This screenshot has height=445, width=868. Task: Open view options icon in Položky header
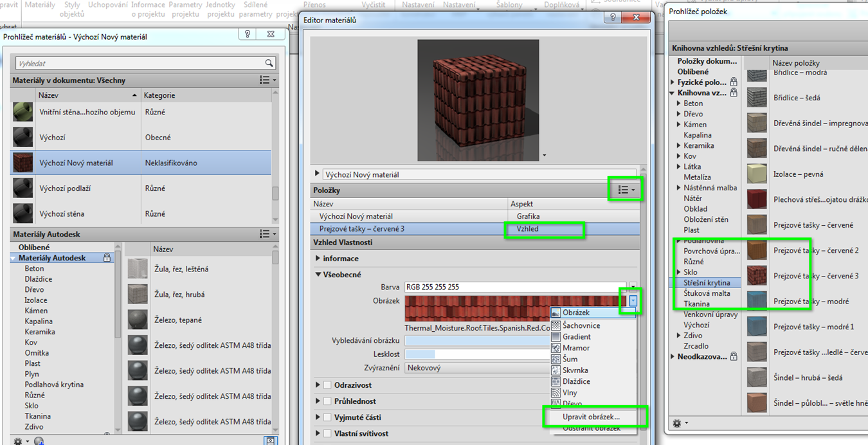tap(626, 190)
